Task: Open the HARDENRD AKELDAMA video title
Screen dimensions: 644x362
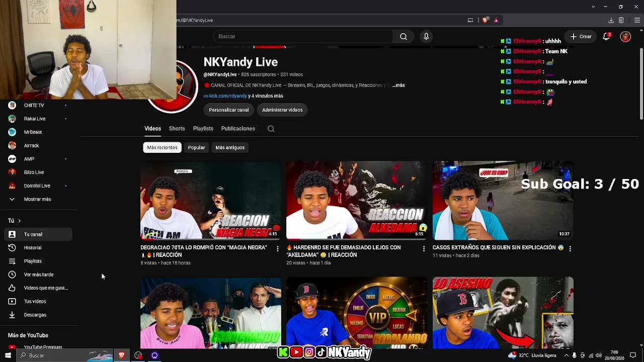Action: [x=344, y=251]
